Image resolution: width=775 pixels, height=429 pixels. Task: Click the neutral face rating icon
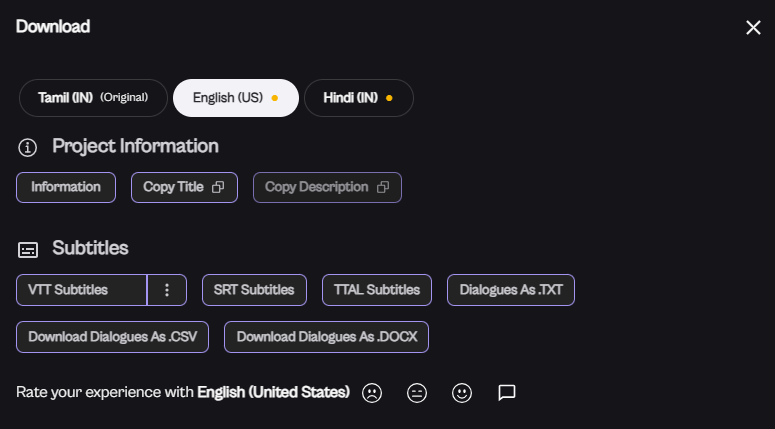417,393
